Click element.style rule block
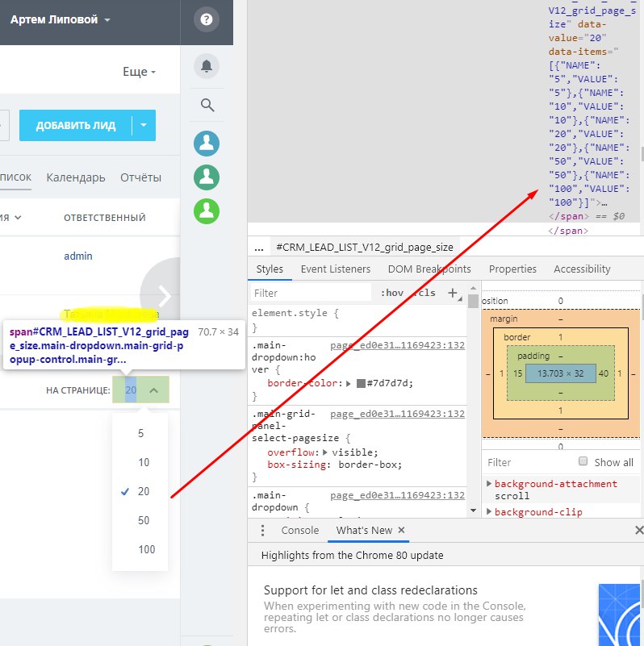 point(358,320)
